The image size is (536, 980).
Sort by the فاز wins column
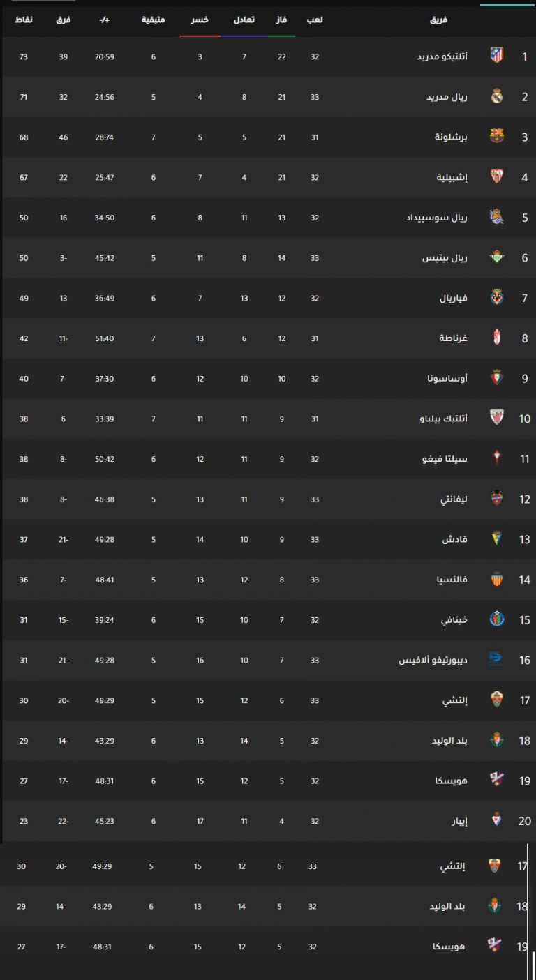281,20
